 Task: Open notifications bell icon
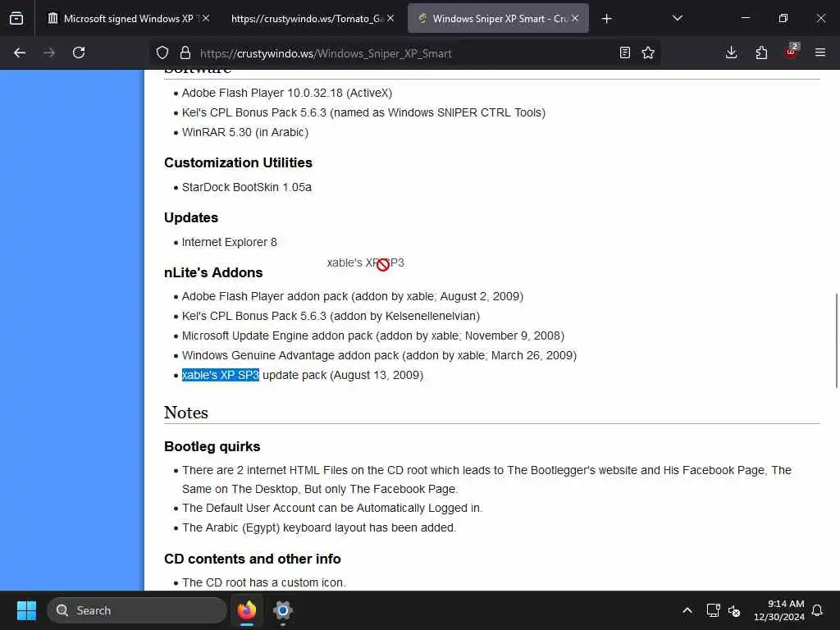pyautogui.click(x=818, y=610)
